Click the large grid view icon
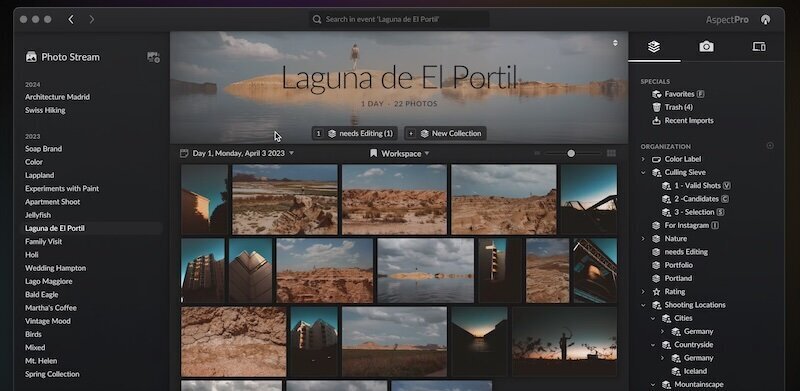This screenshot has height=391, width=800. click(x=611, y=153)
